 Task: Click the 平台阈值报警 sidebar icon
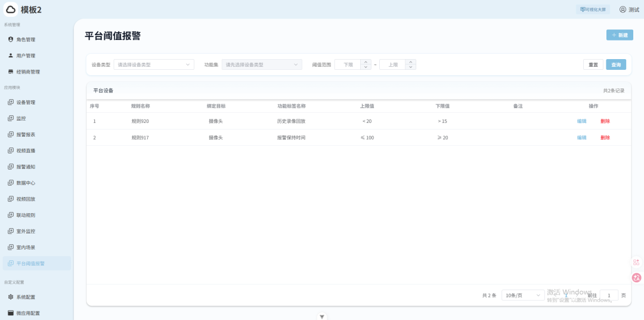[x=11, y=263]
